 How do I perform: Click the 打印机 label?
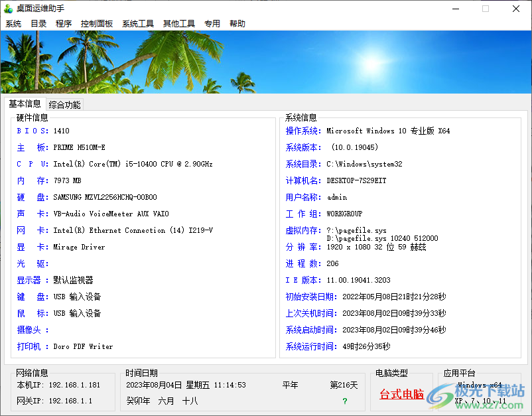33,346
